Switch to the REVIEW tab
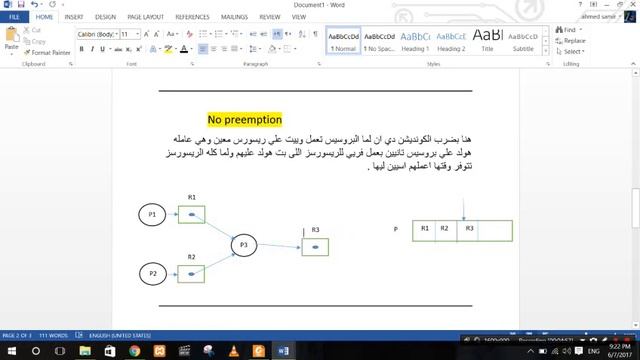Image resolution: width=640 pixels, height=360 pixels. tap(270, 17)
